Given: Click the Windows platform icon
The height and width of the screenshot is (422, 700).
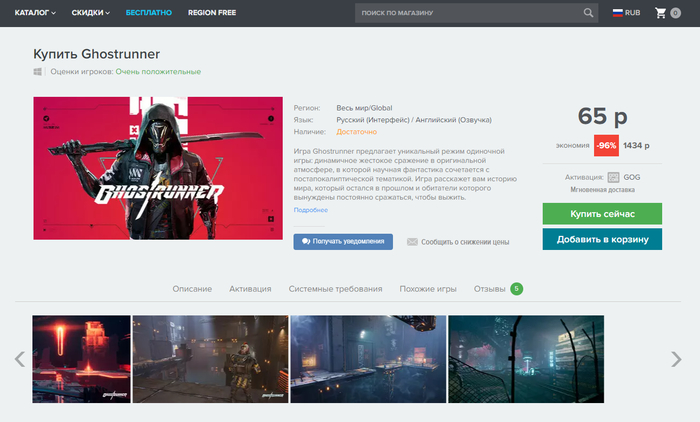Looking at the screenshot, I should point(38,71).
